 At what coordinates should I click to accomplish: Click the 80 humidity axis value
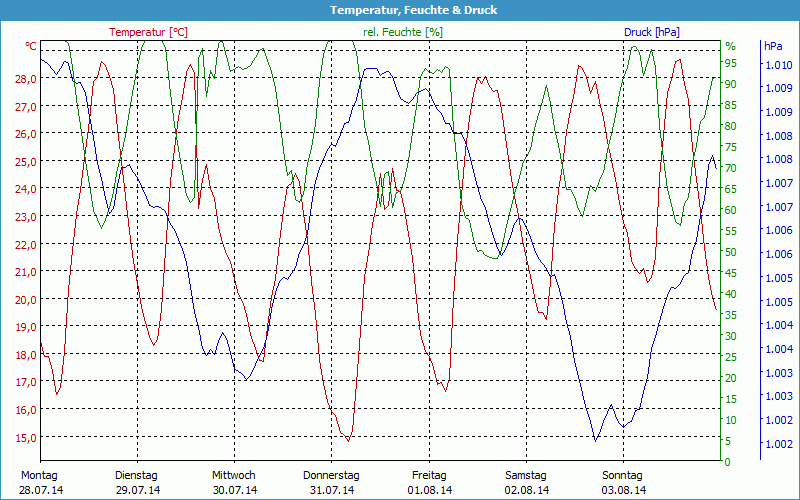pos(731,126)
